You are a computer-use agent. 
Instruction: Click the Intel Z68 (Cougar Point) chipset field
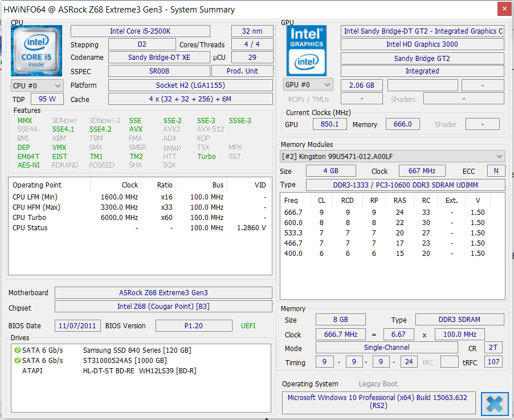click(x=163, y=307)
